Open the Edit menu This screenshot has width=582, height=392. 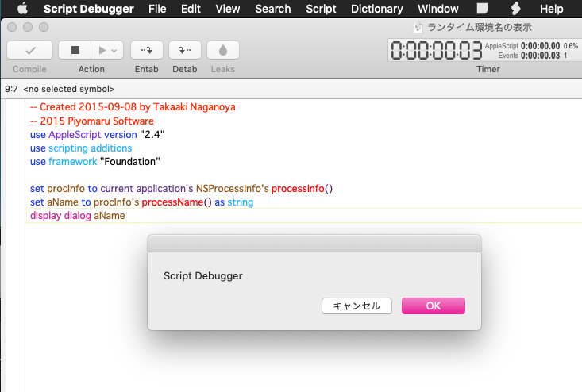coord(191,9)
